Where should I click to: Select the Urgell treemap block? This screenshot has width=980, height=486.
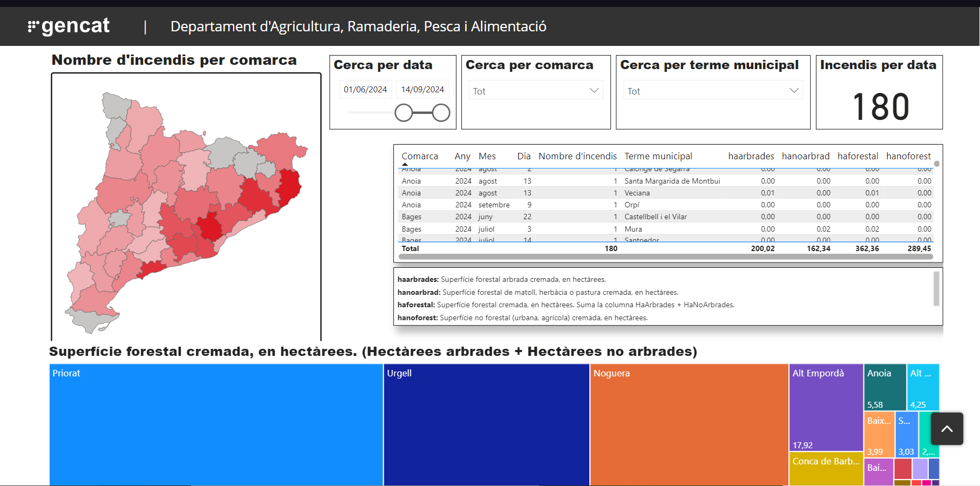pyautogui.click(x=486, y=427)
